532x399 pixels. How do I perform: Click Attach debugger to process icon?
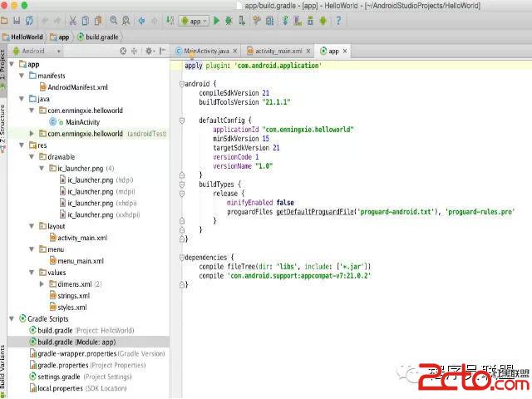242,21
